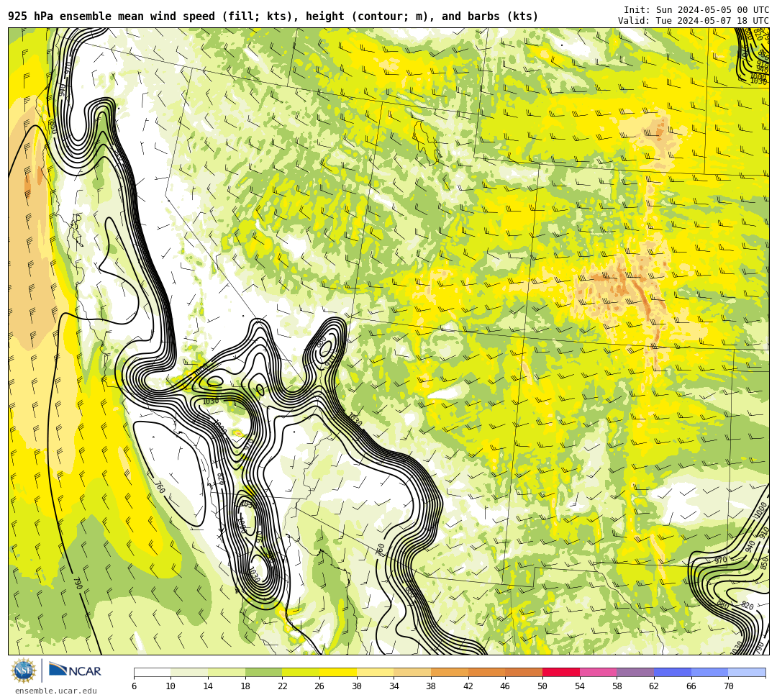Pick the periwinkle 66–70 kts colorbar segment
Image resolution: width=777 pixels, height=700 pixels.
pos(709,672)
